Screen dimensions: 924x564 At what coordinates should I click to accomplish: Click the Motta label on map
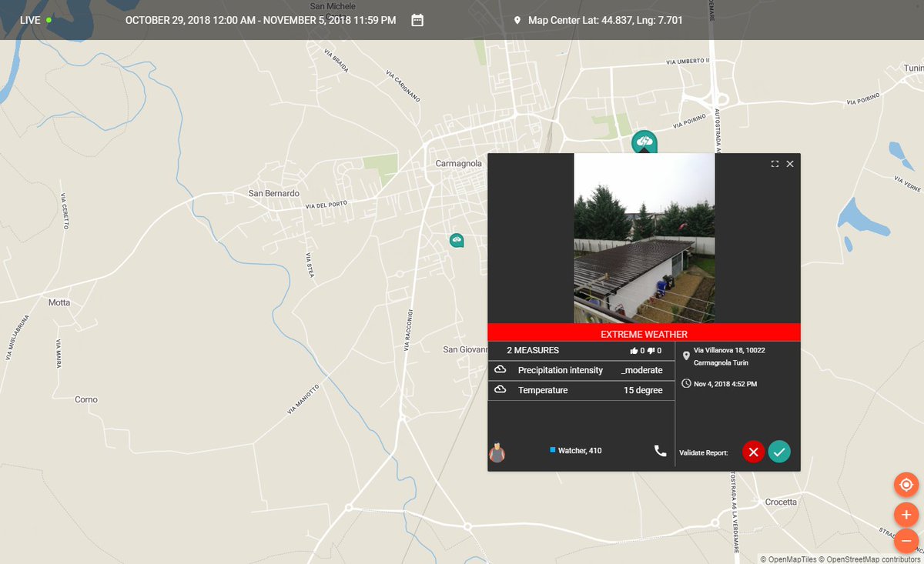(x=59, y=302)
